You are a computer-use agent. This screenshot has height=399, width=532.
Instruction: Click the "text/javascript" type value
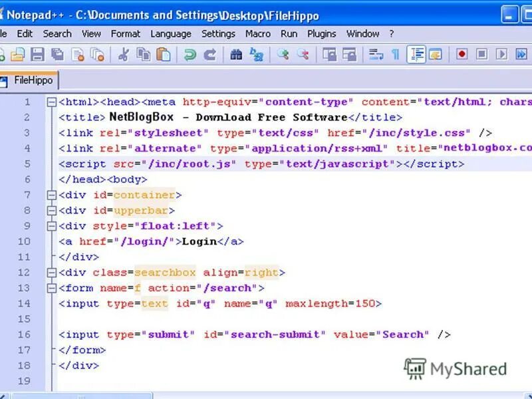pyautogui.click(x=337, y=164)
